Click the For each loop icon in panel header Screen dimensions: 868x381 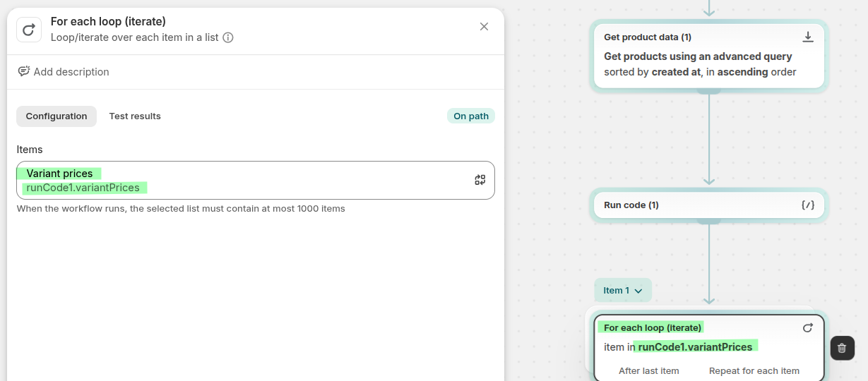(29, 30)
